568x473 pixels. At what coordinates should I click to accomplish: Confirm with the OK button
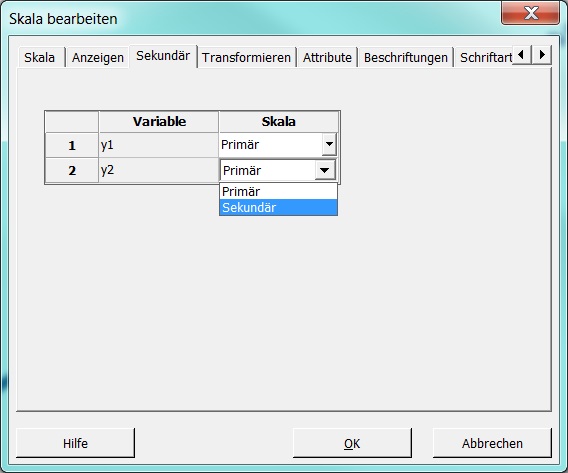(352, 443)
